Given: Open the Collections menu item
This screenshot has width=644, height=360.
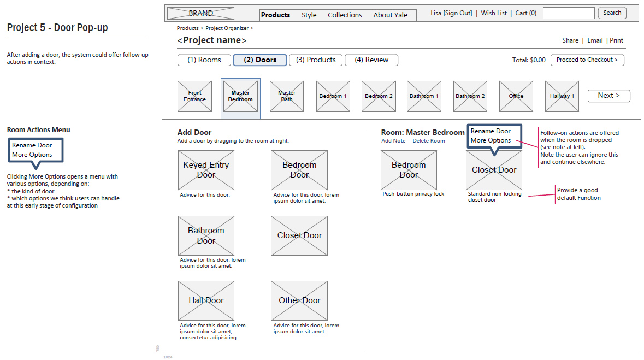Looking at the screenshot, I should 345,15.
